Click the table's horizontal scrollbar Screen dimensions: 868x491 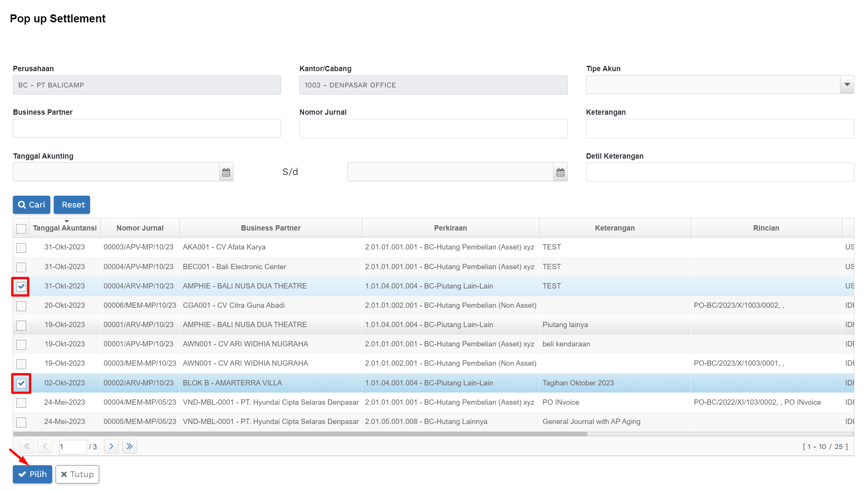coord(300,434)
